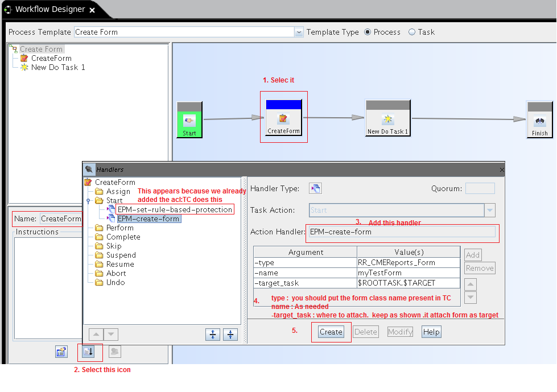This screenshot has width=557, height=392.
Task: Click the Instructions text area
Action: pyautogui.click(x=48, y=288)
